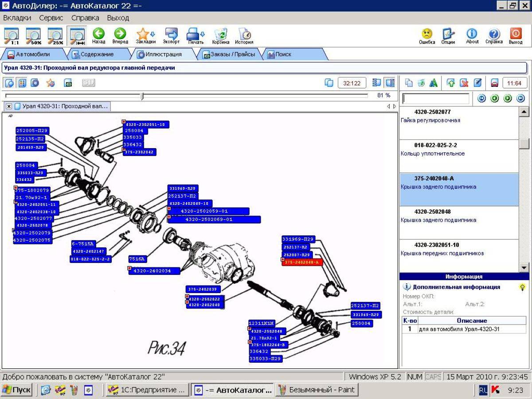
Task: Set illustration zoom to 25%
Action: coord(55,36)
